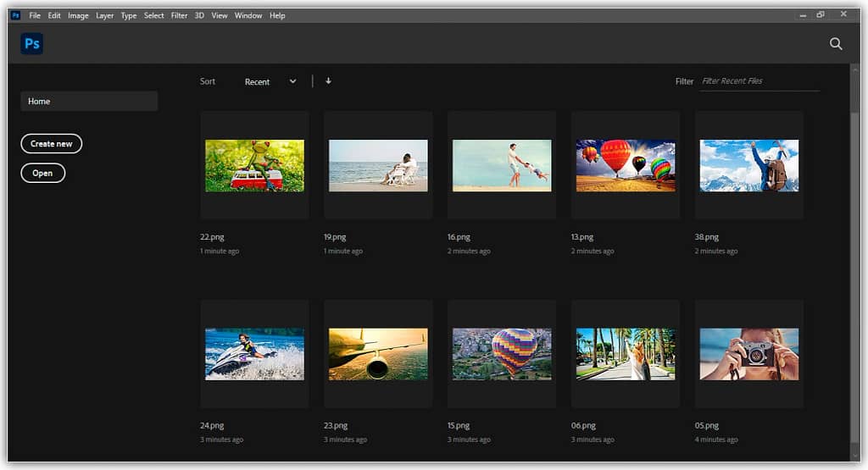Click the Sort label

pos(208,81)
